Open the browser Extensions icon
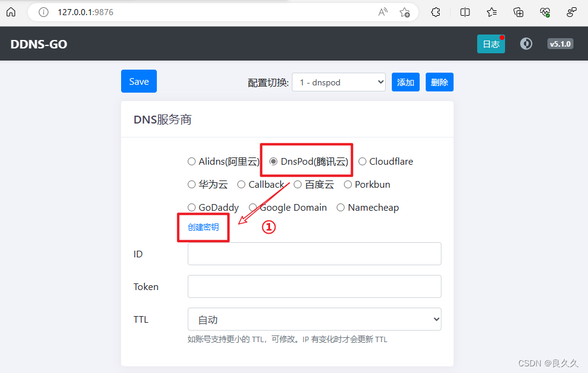The image size is (588, 373). pyautogui.click(x=435, y=12)
